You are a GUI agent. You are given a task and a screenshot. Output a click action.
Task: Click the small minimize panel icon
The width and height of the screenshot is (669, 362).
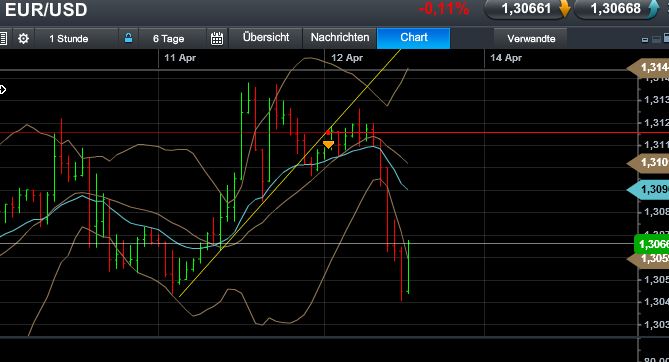[645, 40]
